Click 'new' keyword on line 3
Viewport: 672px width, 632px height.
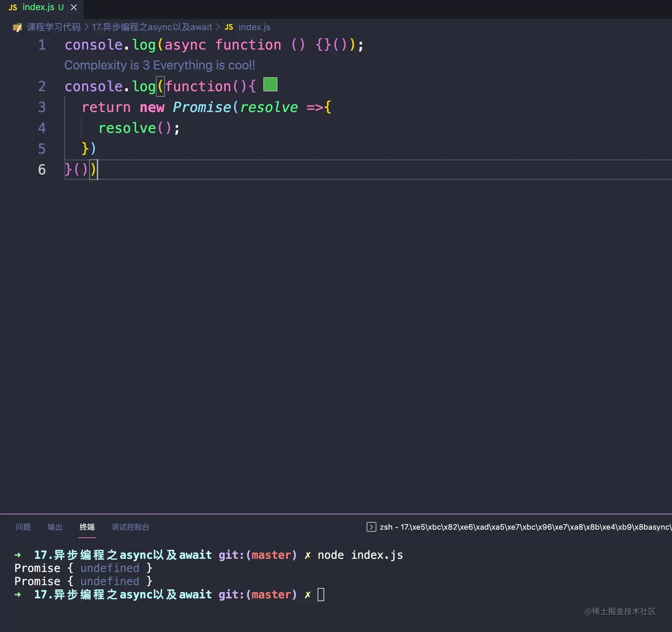[x=152, y=107]
